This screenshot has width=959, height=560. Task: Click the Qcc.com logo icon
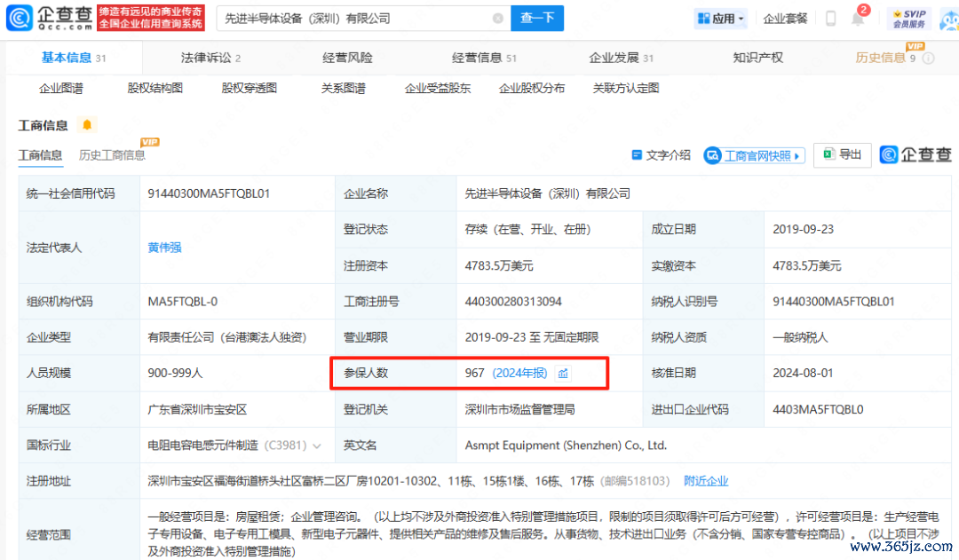tap(19, 18)
